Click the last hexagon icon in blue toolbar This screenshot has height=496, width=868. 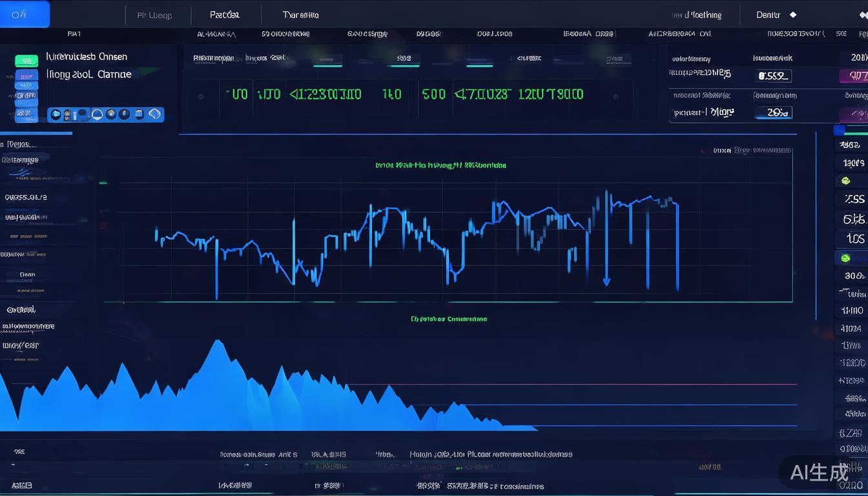pyautogui.click(x=154, y=114)
